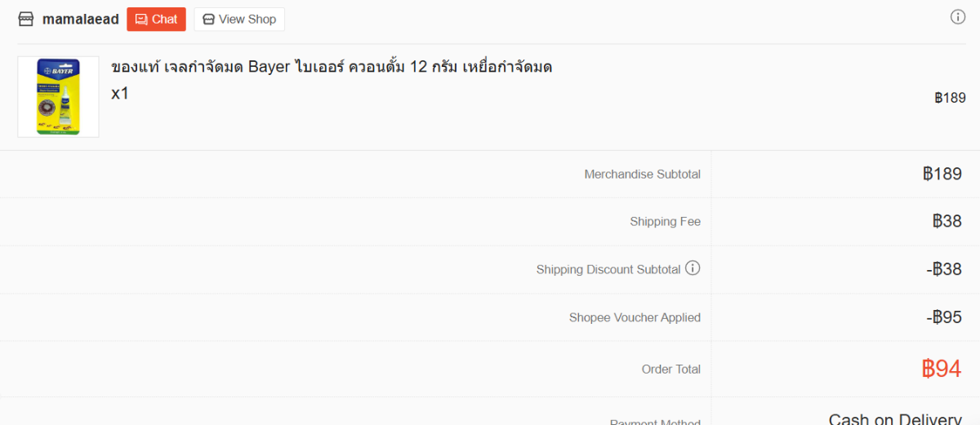980x425 pixels.
Task: Open the Bayer ant gel product thumbnail
Action: [x=58, y=96]
